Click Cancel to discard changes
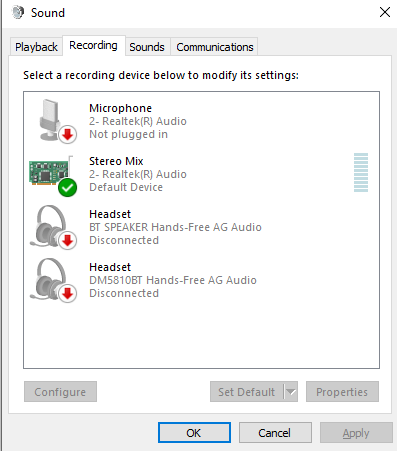Screen dimensions: 397x451 275,433
